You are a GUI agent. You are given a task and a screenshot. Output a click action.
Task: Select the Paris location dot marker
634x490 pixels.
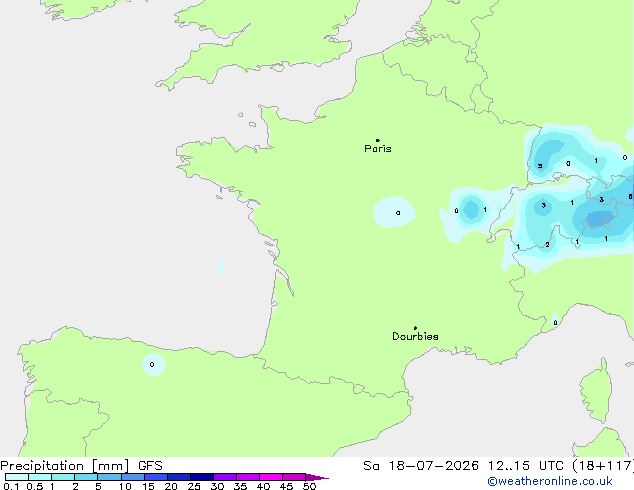point(378,140)
